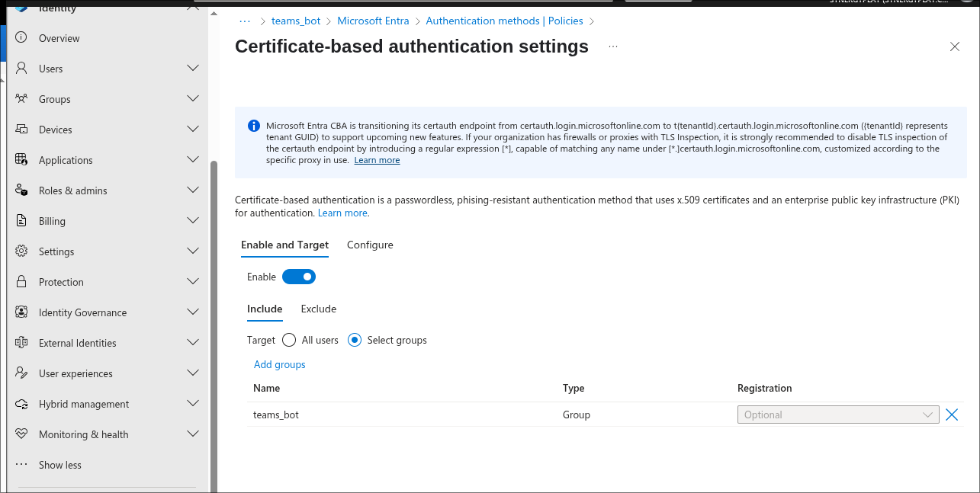This screenshot has height=493, width=980.
Task: Click the Add groups link
Action: [x=280, y=364]
